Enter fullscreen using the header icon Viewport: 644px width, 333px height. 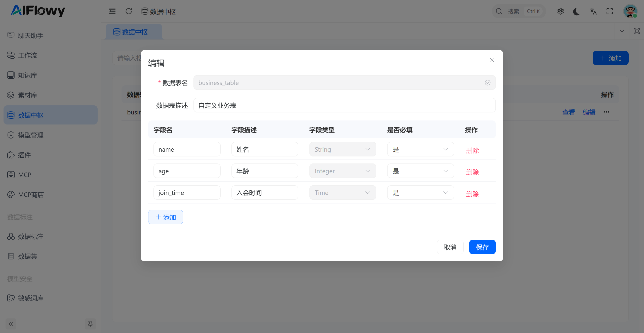pos(610,11)
